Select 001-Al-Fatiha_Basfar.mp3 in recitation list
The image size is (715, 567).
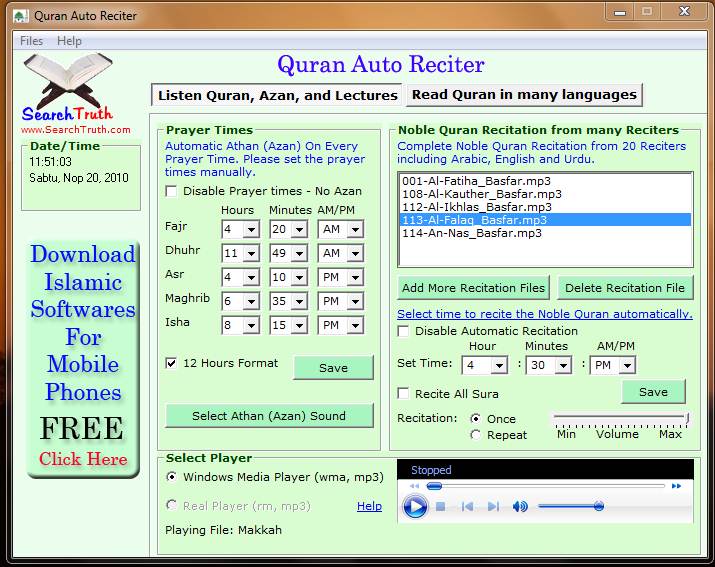(x=545, y=181)
